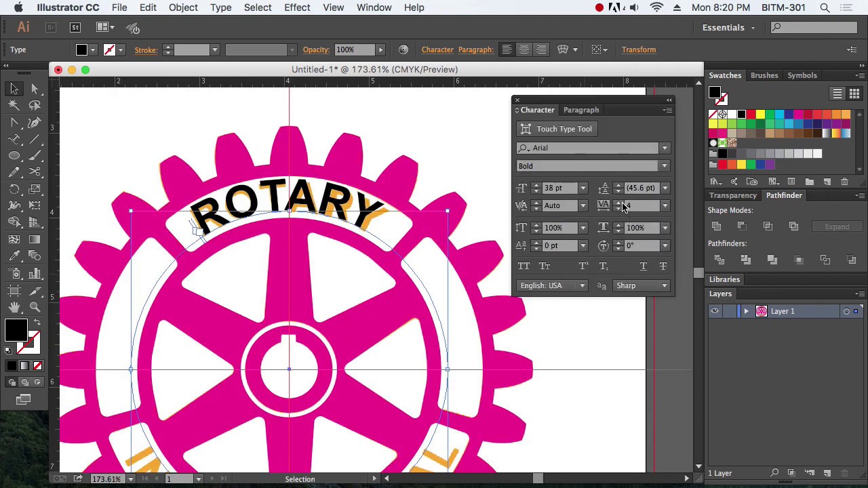Open the 38 pt font size dropdown

click(583, 188)
